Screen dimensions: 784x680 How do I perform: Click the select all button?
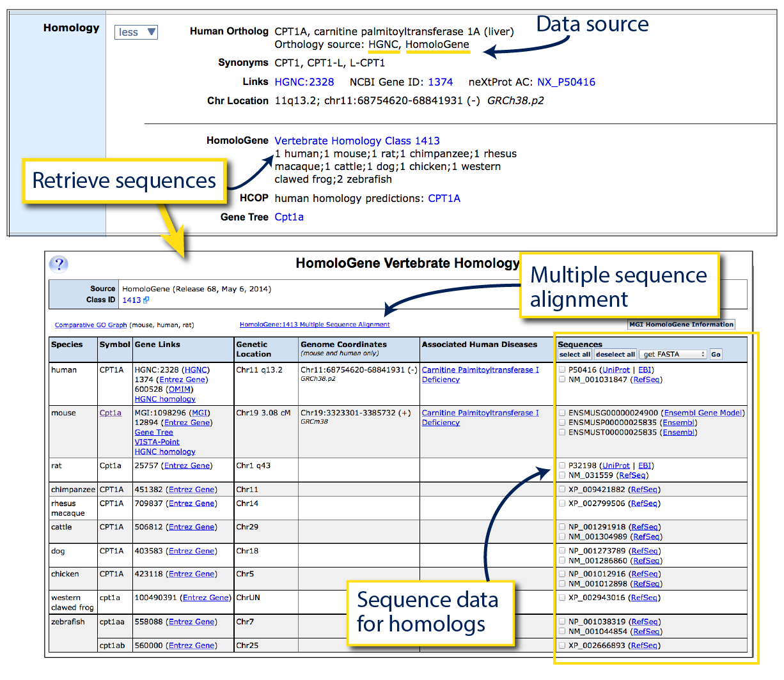pos(575,354)
